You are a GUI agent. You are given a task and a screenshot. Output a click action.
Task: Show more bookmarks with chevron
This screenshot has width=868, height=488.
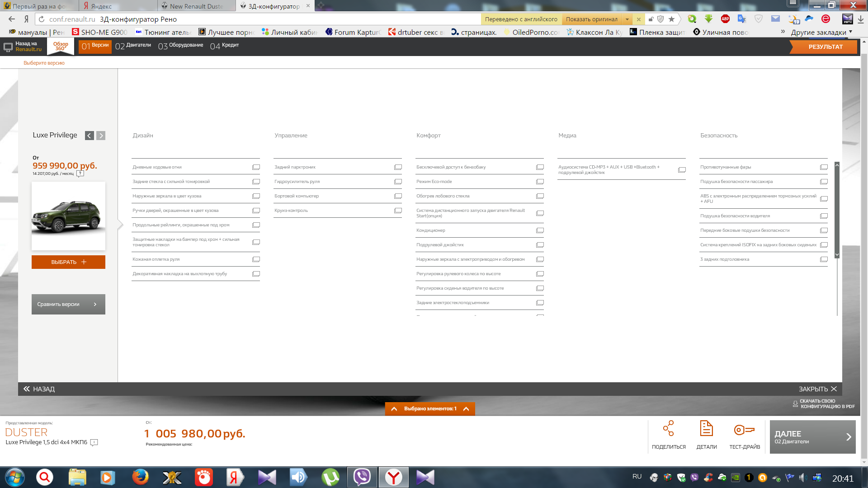coord(783,32)
